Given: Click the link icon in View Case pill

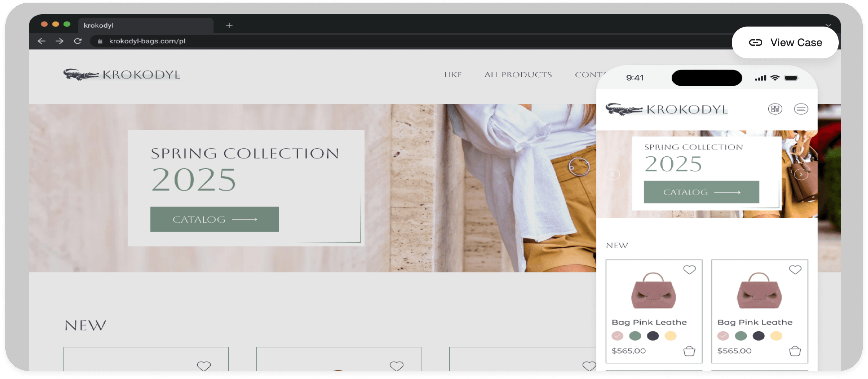Looking at the screenshot, I should coord(756,42).
